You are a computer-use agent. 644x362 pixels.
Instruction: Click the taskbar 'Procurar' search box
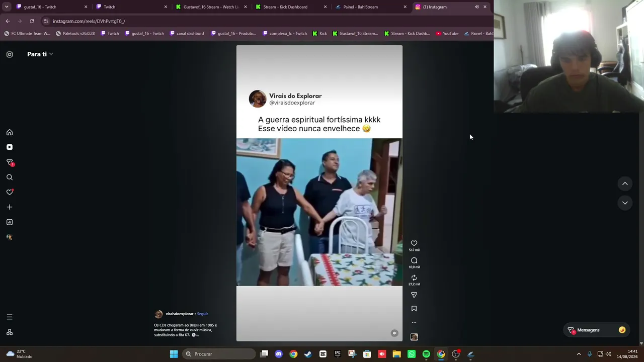(x=219, y=354)
